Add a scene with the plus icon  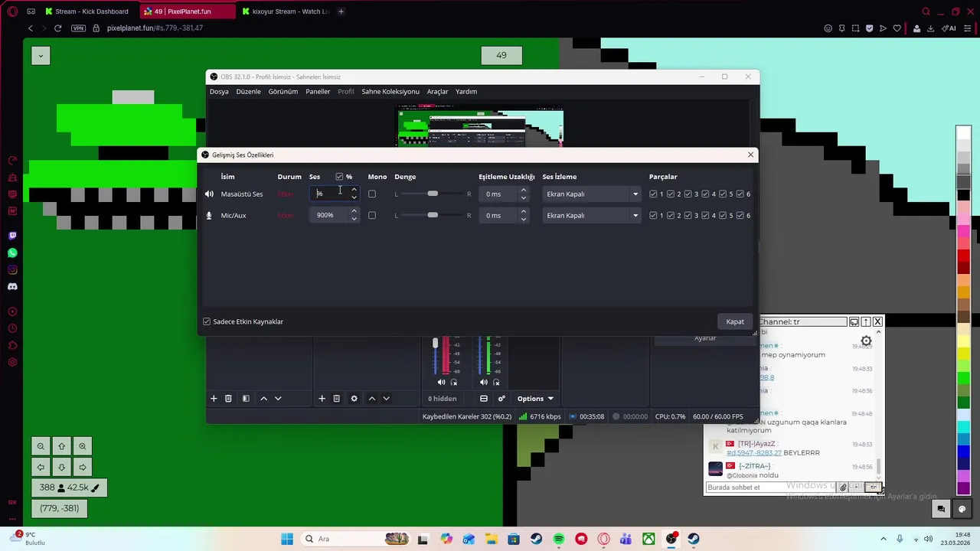point(214,398)
